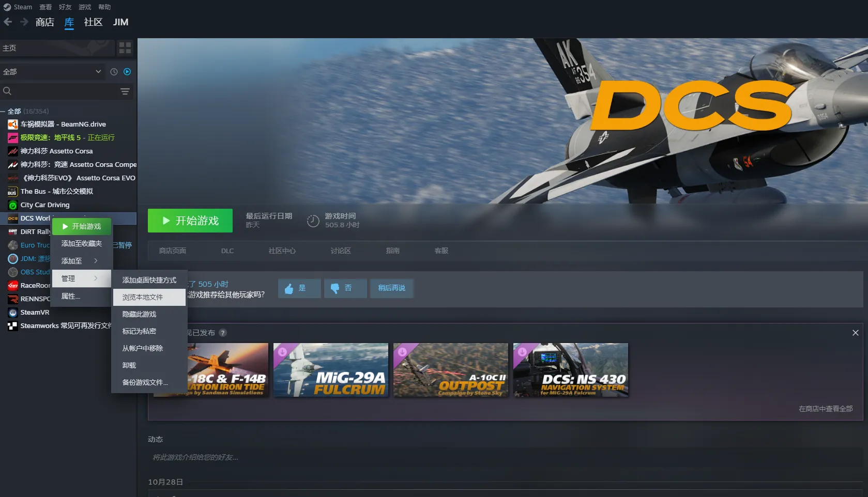Open the JIM profile tab
The height and width of the screenshot is (497, 868).
[120, 22]
